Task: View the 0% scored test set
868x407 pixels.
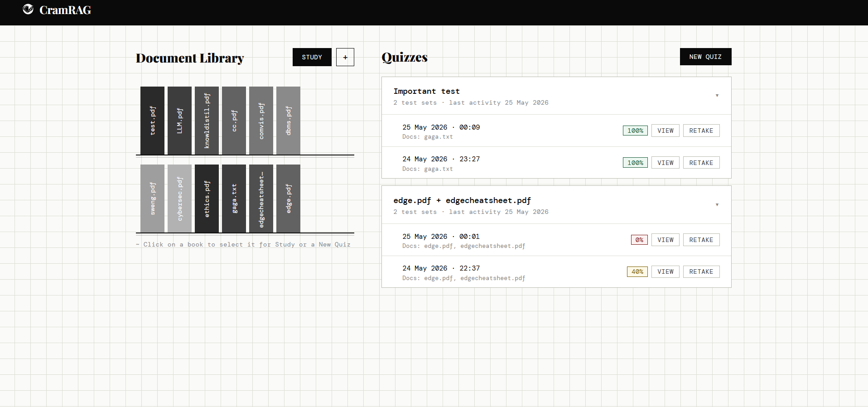Action: (x=665, y=240)
